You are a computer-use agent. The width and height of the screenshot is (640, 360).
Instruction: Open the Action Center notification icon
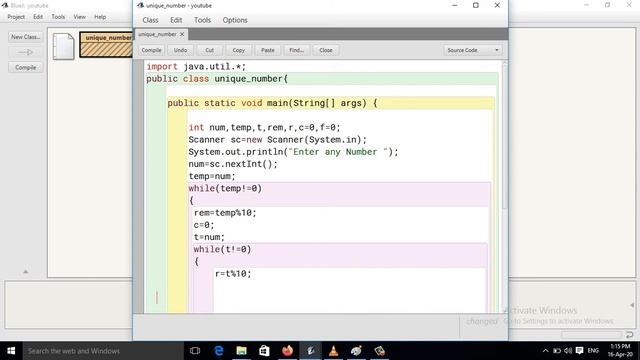coord(579,350)
